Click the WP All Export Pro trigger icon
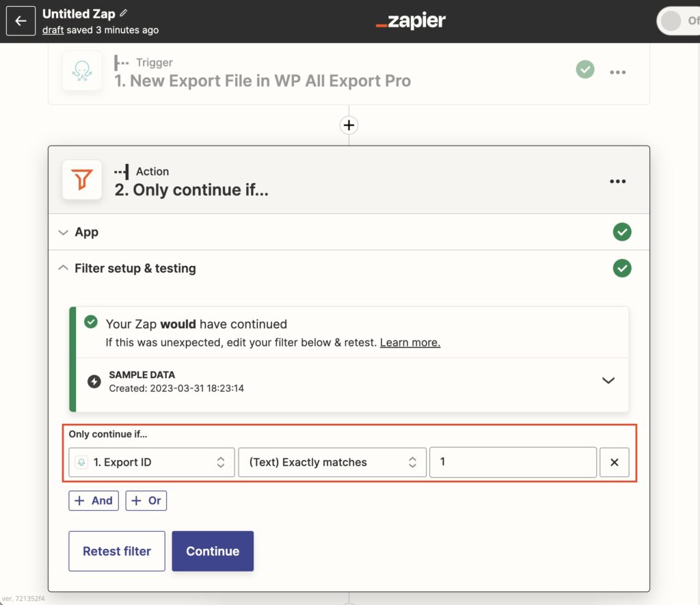The width and height of the screenshot is (700, 605). pyautogui.click(x=82, y=70)
